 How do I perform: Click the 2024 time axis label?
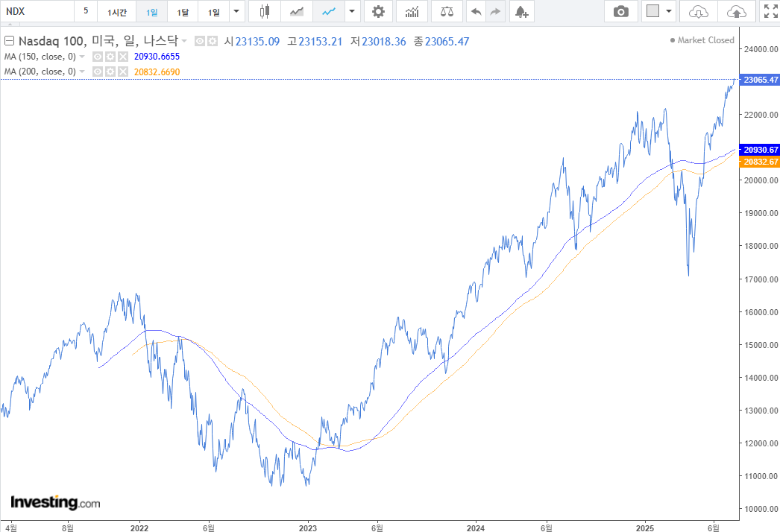[x=476, y=528]
